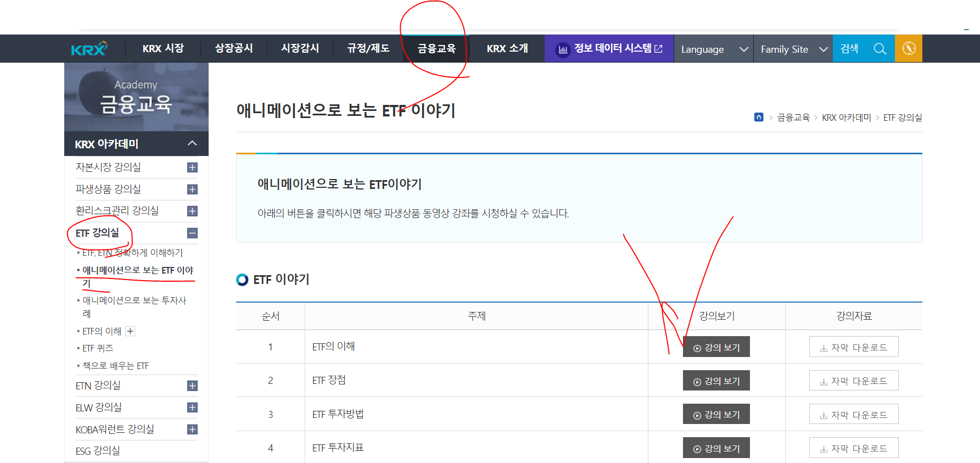The image size is (980, 463).
Task: Open 책으로 배우는 ETF sidebar link
Action: click(x=115, y=366)
